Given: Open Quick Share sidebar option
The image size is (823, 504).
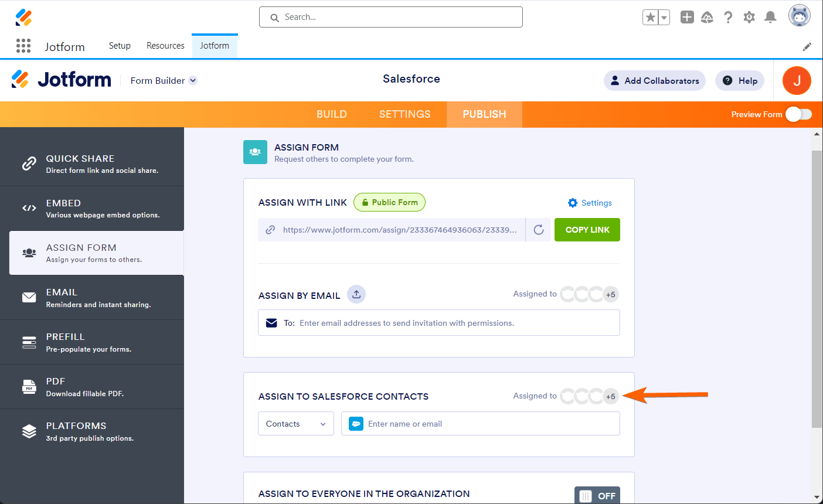Looking at the screenshot, I should pyautogui.click(x=92, y=164).
